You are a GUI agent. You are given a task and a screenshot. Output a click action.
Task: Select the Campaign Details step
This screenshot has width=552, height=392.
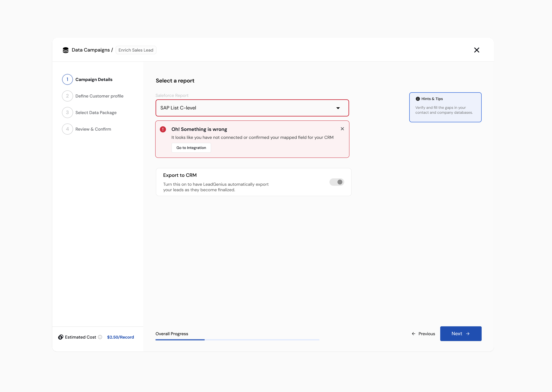click(x=94, y=79)
